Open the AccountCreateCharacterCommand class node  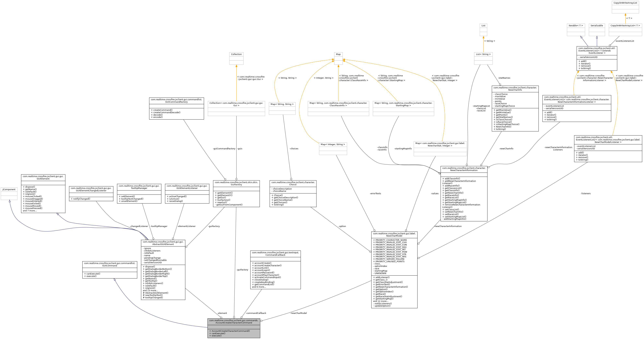pos(234,328)
